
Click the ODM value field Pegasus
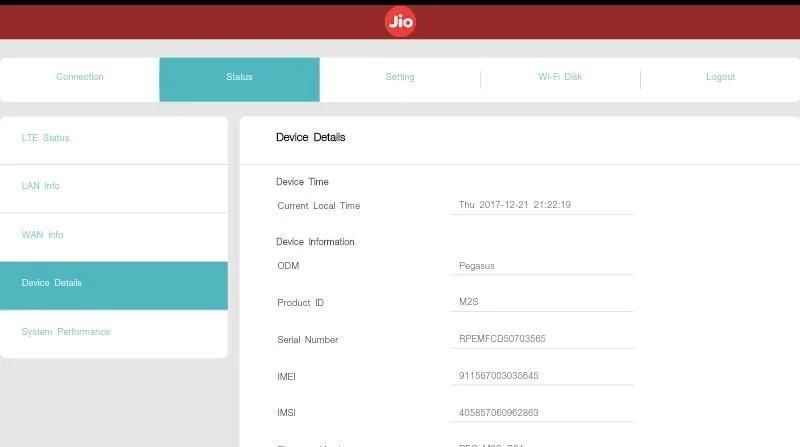pos(542,266)
